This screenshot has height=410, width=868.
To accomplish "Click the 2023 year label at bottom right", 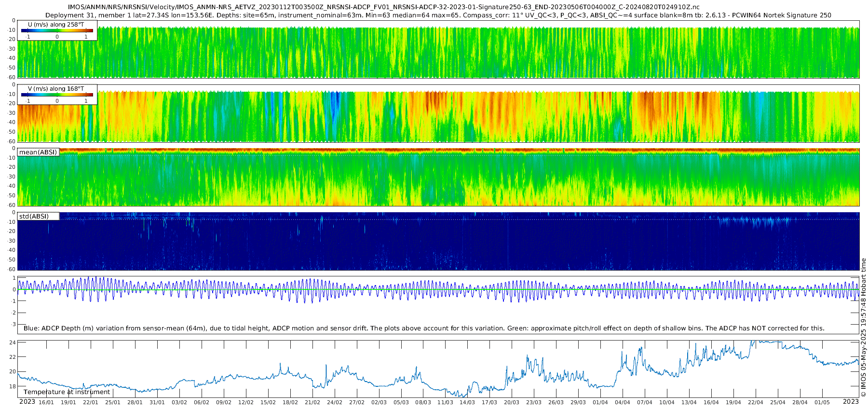I will pos(851,402).
